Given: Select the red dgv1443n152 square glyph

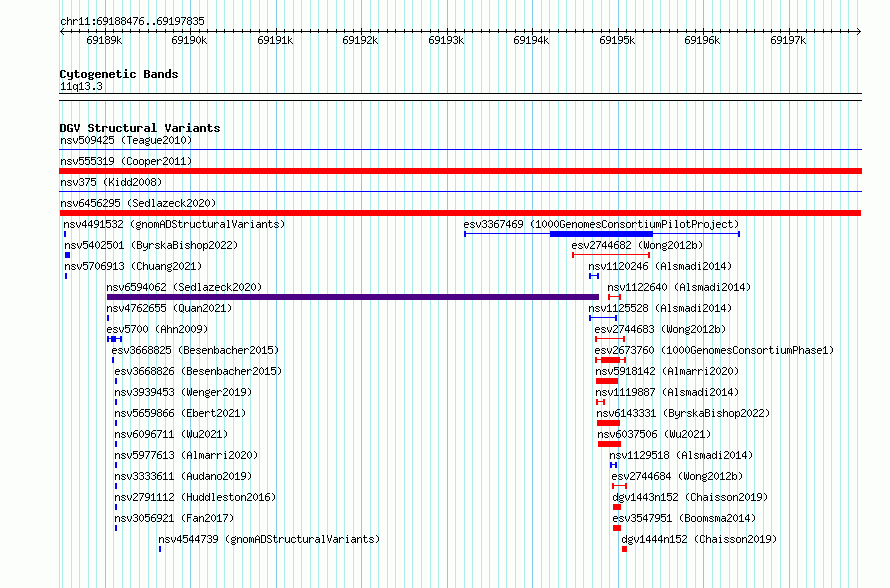Looking at the screenshot, I should point(617,507).
